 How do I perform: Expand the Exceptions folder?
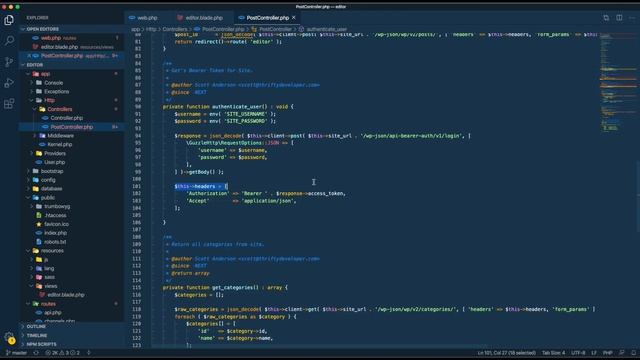tap(56, 91)
